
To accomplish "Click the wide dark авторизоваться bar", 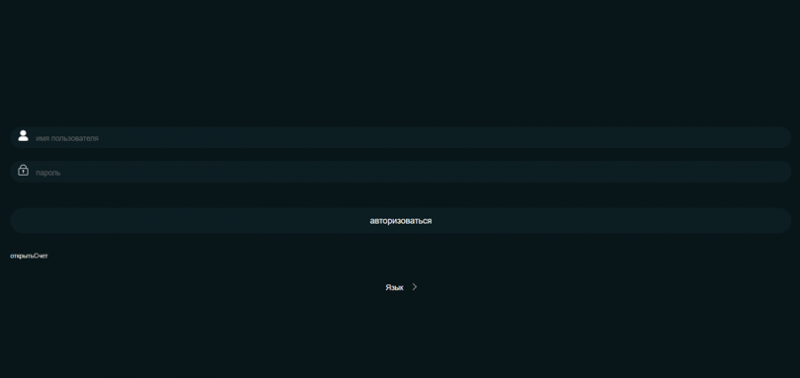I will 401,220.
